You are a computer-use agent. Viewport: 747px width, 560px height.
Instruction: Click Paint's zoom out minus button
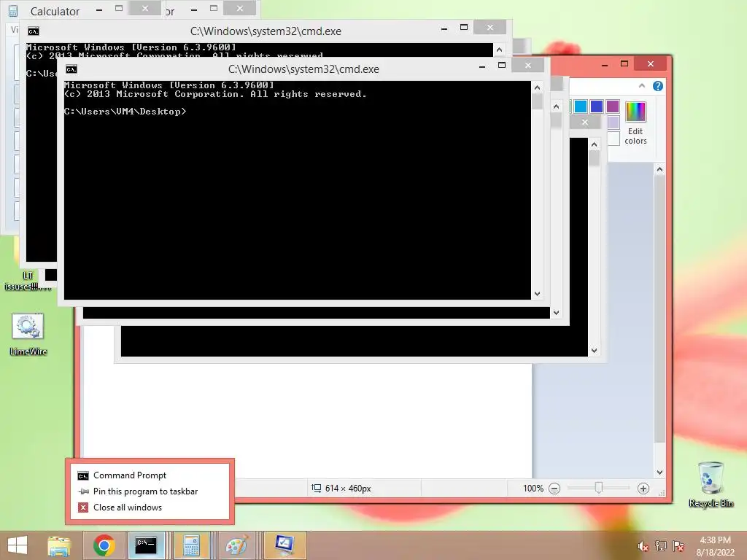pos(554,489)
